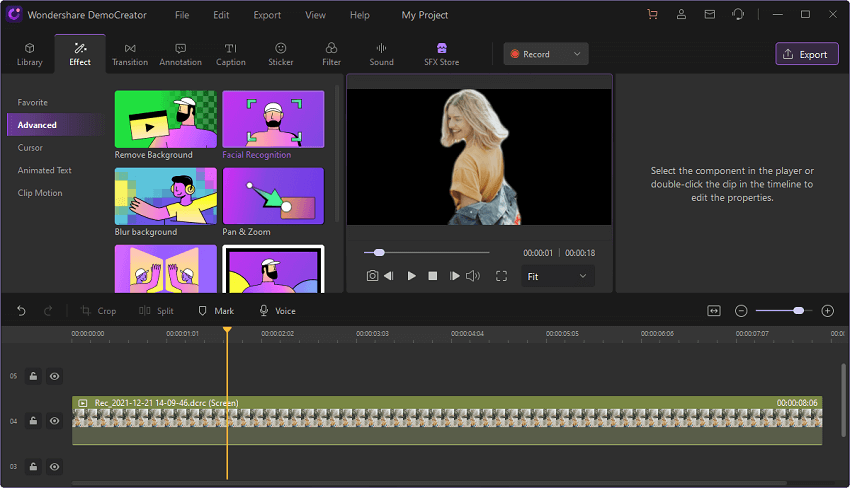850x488 pixels.
Task: Select the Clip Motion category
Action: [40, 193]
